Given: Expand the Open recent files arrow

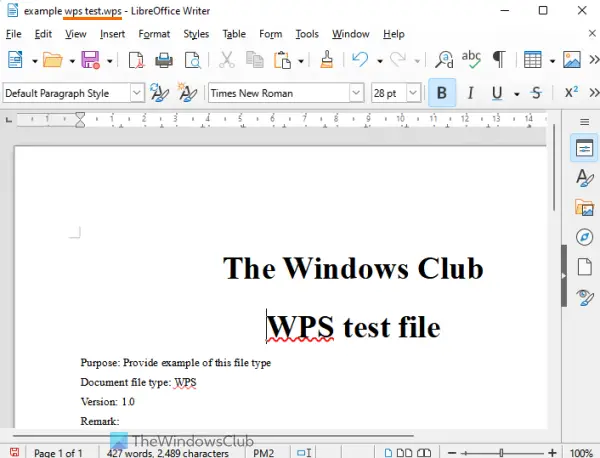Looking at the screenshot, I should 72,61.
